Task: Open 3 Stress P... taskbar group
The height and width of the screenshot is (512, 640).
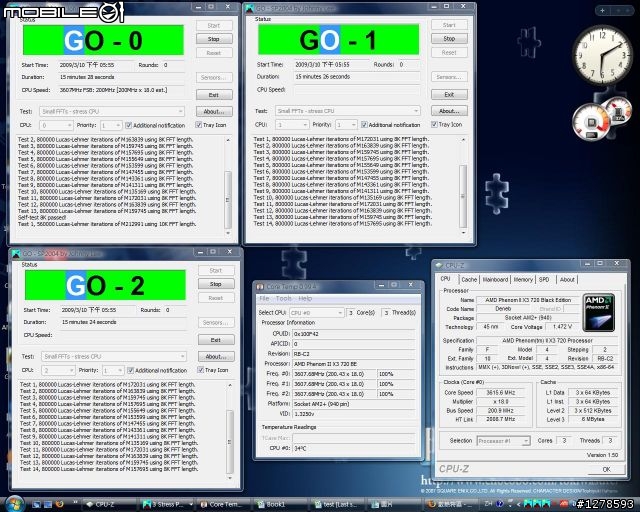Action: 167,504
